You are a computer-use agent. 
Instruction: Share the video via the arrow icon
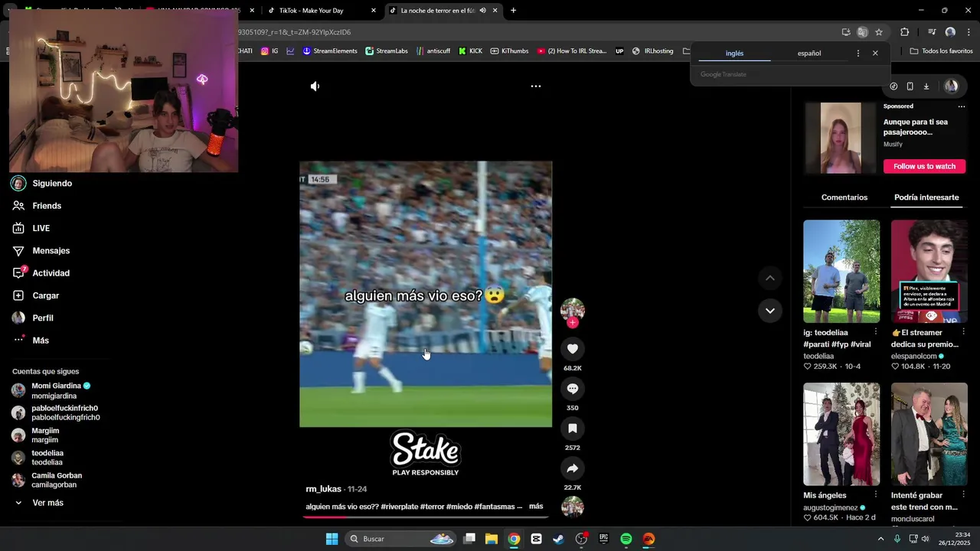[573, 468]
